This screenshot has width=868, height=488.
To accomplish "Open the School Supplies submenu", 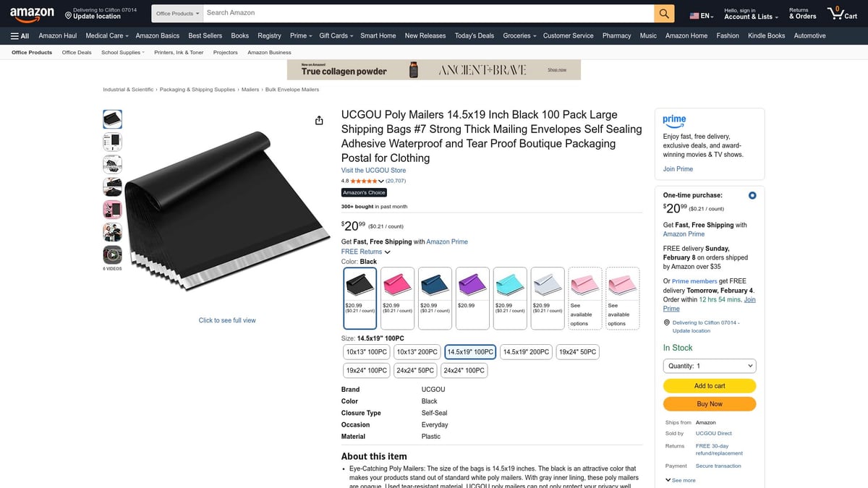I will click(122, 51).
